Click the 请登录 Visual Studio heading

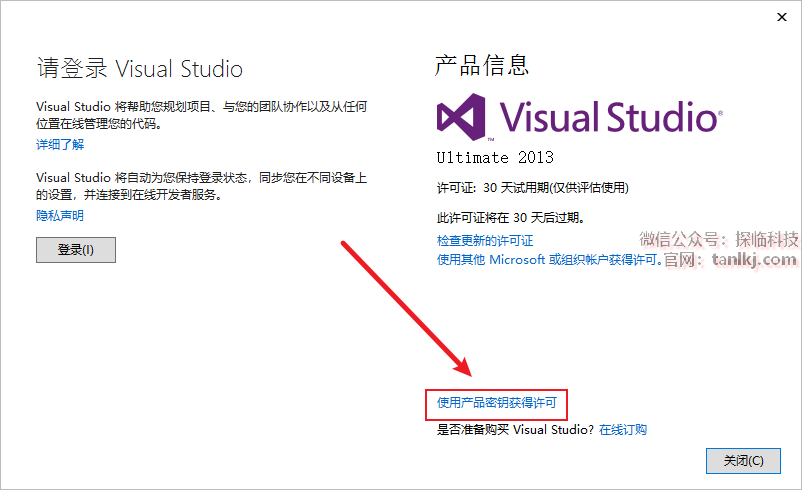(x=140, y=69)
